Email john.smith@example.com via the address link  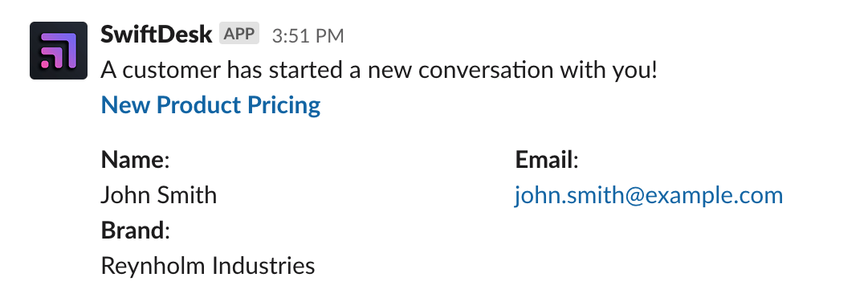[x=649, y=195]
